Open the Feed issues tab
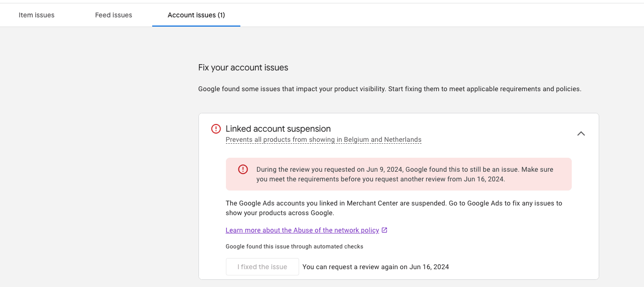Image resolution: width=644 pixels, height=287 pixels. click(x=113, y=15)
